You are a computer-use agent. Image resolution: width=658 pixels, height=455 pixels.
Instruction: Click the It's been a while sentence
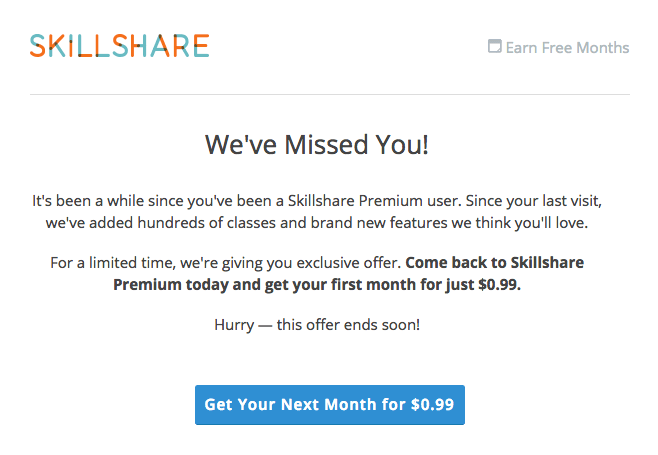[247, 201]
